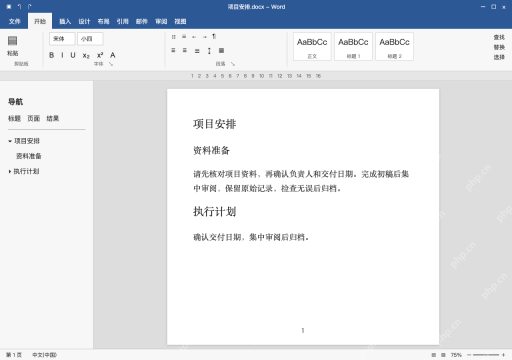512x360 pixels.
Task: Click the horizontal ruler above the page
Action: click(x=256, y=76)
